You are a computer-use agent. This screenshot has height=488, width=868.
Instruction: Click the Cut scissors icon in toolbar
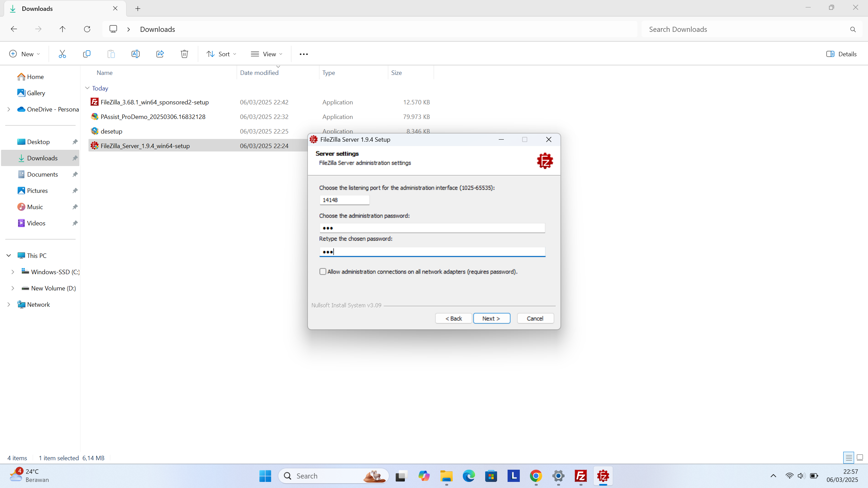pos(62,54)
